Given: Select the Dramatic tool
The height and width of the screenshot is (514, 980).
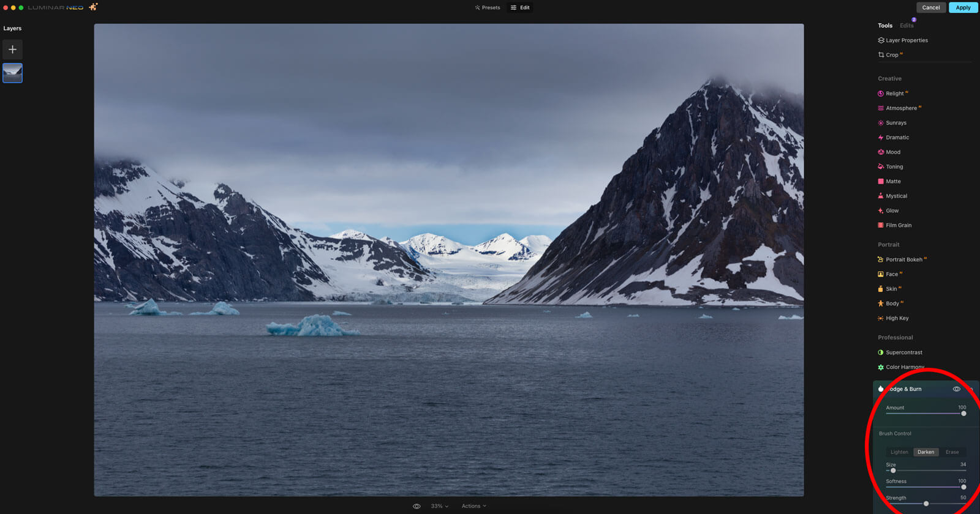Looking at the screenshot, I should point(897,138).
